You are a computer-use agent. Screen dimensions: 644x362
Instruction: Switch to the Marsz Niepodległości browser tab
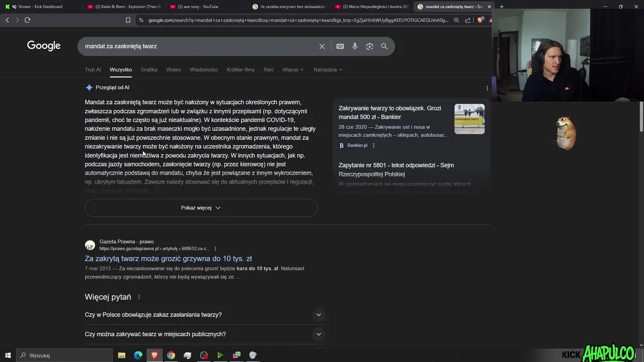point(371,7)
